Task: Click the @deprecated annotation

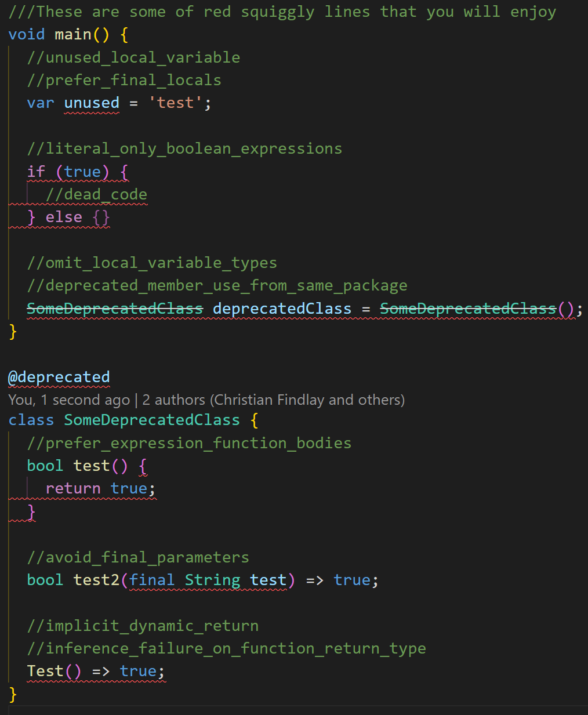Action: coord(59,378)
